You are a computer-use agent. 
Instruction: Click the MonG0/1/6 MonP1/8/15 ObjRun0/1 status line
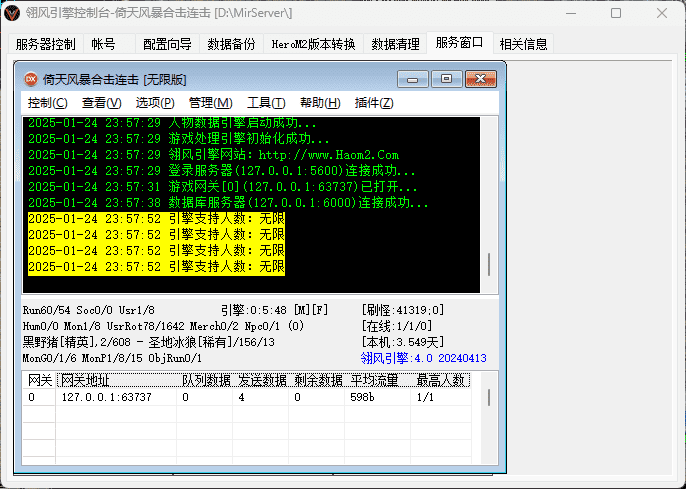click(112, 358)
